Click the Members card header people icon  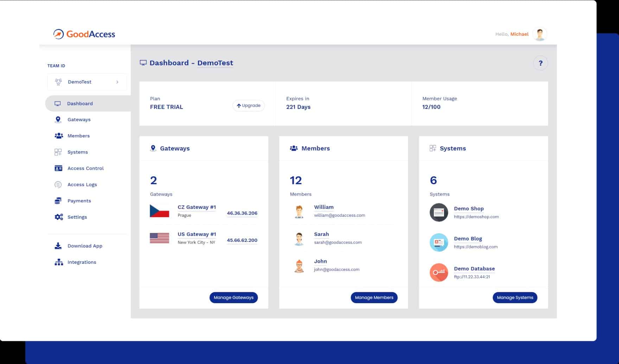pyautogui.click(x=294, y=148)
